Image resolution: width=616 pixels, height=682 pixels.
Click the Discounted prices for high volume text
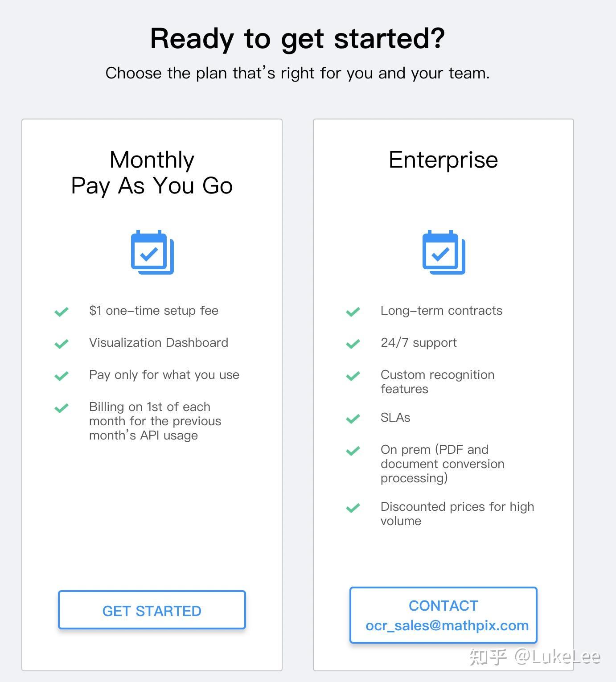[x=457, y=514]
